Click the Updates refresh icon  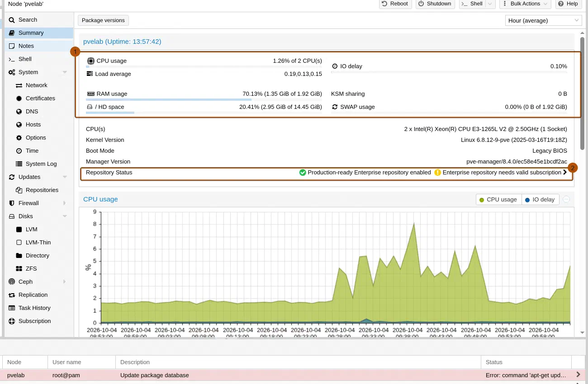tap(12, 177)
